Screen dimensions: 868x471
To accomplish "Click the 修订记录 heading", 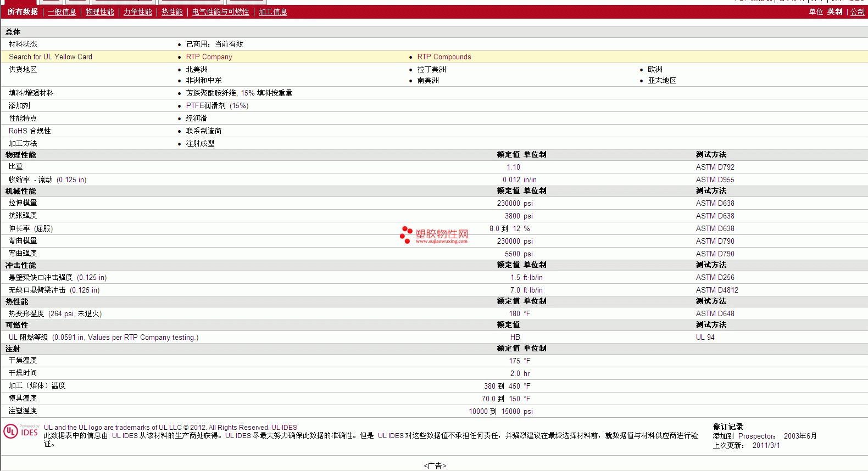I will tap(728, 427).
